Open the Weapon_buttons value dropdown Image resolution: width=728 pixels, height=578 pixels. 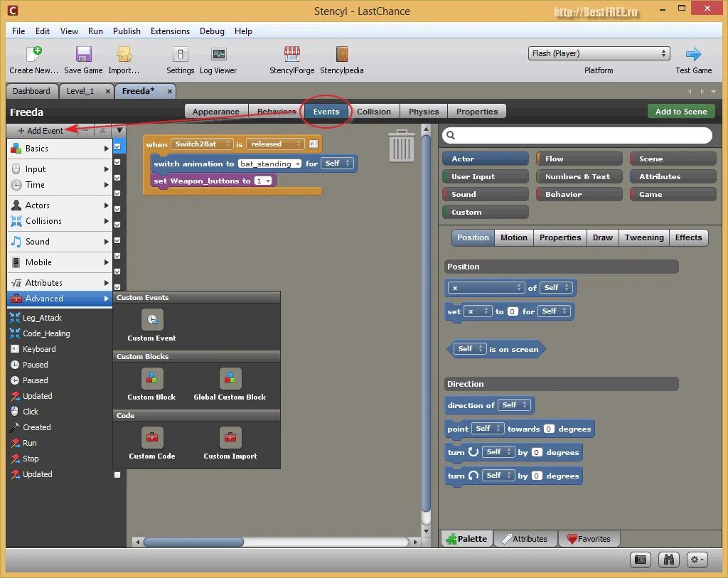click(x=263, y=181)
